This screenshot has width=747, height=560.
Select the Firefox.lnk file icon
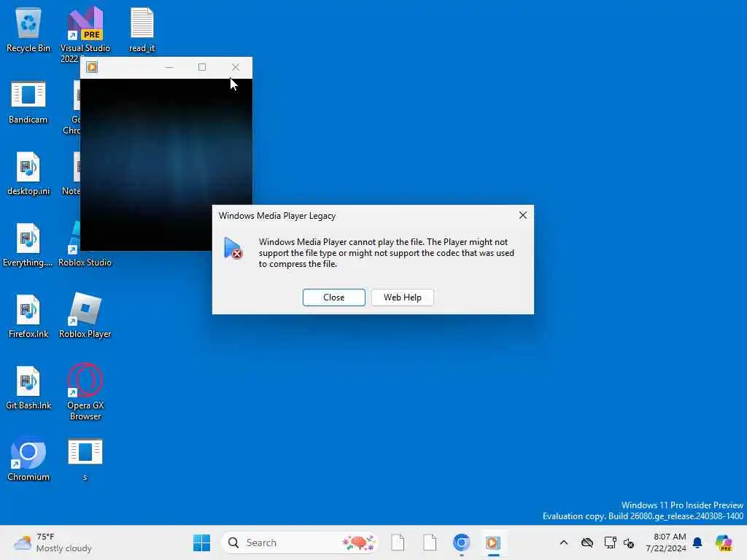28,316
